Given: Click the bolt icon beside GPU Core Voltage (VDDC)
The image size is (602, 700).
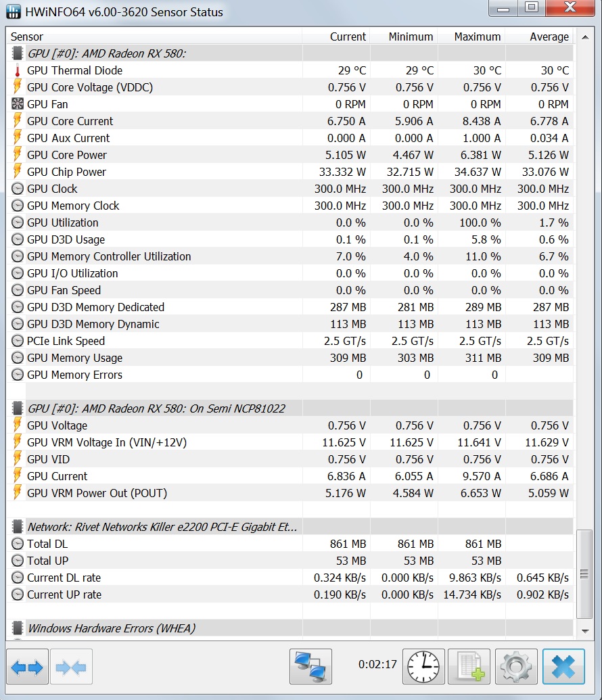Looking at the screenshot, I should pyautogui.click(x=17, y=87).
